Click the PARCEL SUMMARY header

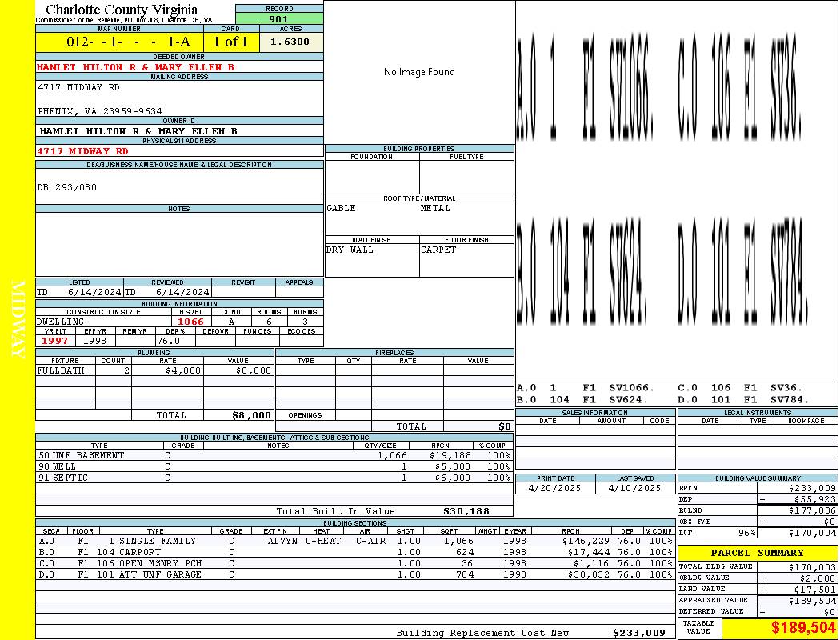point(758,553)
